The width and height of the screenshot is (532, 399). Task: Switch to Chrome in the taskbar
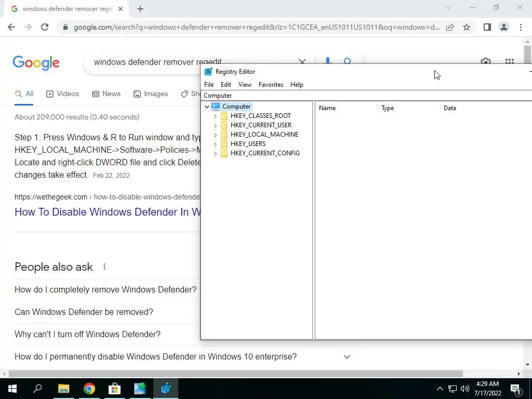(89, 389)
